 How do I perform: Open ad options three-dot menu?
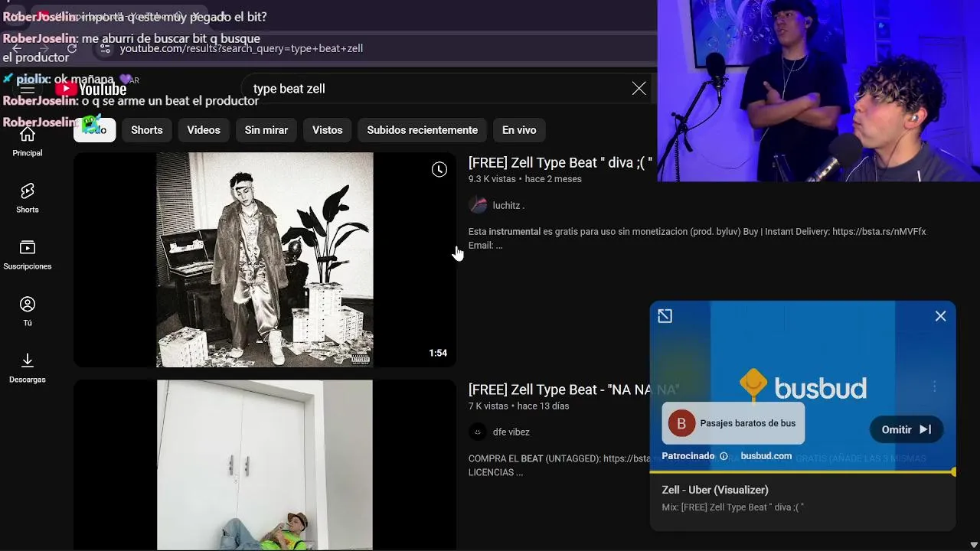click(934, 387)
